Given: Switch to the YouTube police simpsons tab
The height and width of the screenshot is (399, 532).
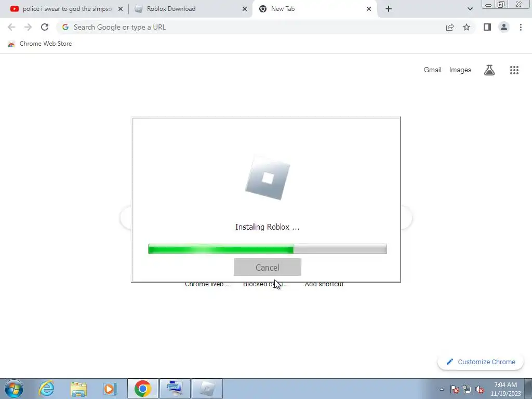Looking at the screenshot, I should point(67,9).
